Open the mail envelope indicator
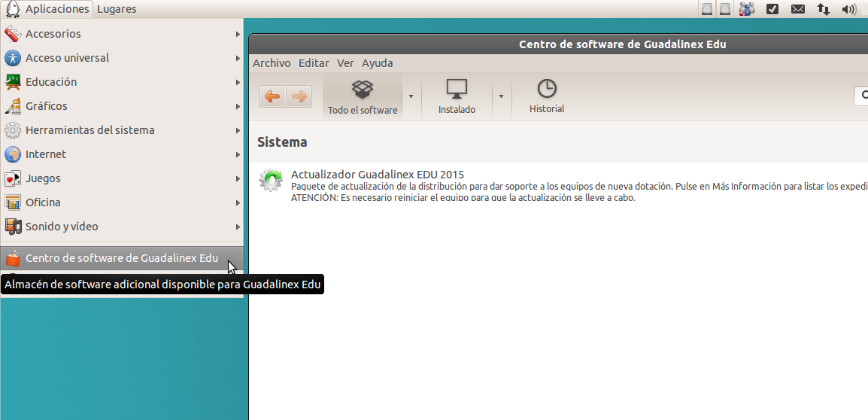Image resolution: width=868 pixels, height=420 pixels. tap(798, 9)
